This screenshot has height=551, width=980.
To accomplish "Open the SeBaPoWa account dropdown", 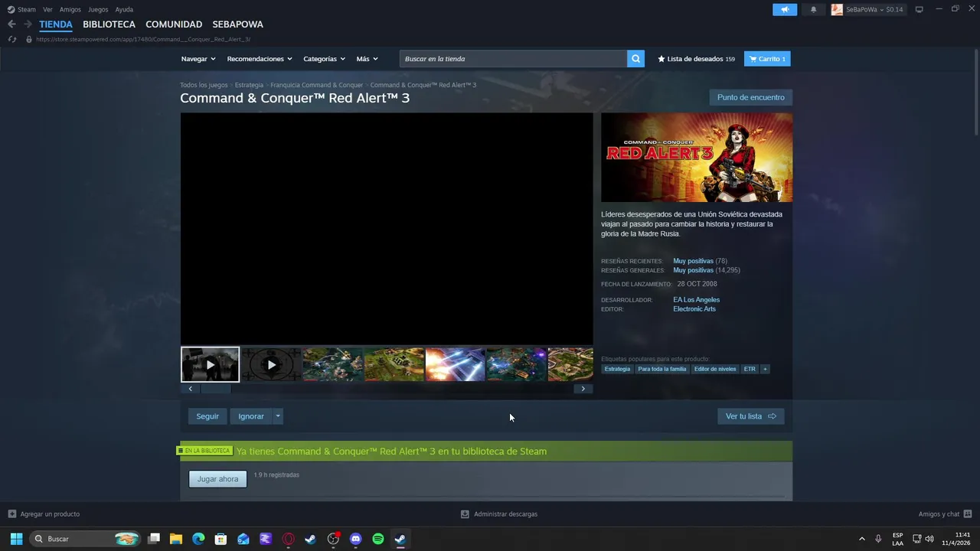I will pos(874,9).
